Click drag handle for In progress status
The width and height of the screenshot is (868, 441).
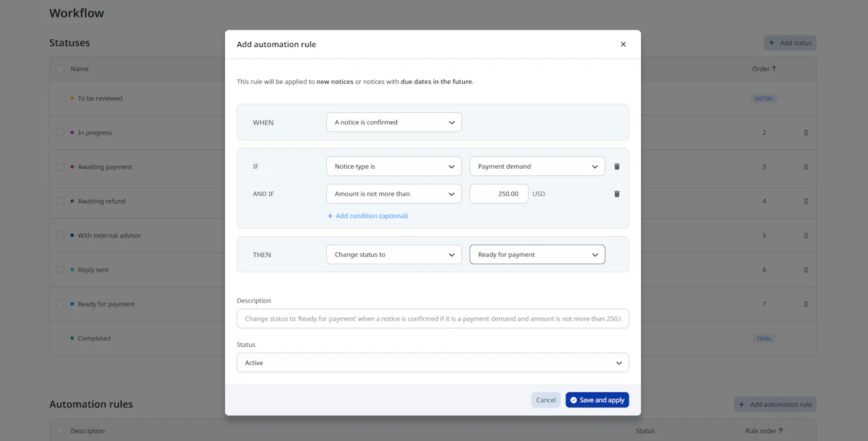click(806, 133)
